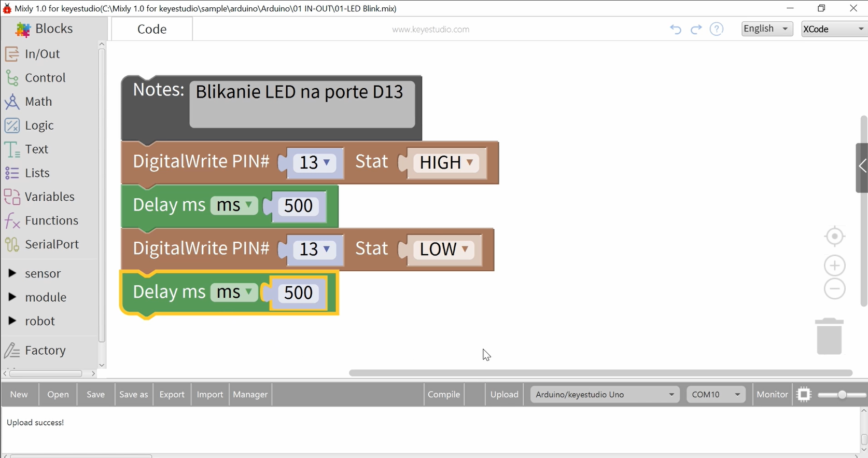Screen dimensions: 868x458
Task: Open the In/Out block category
Action: (x=42, y=54)
